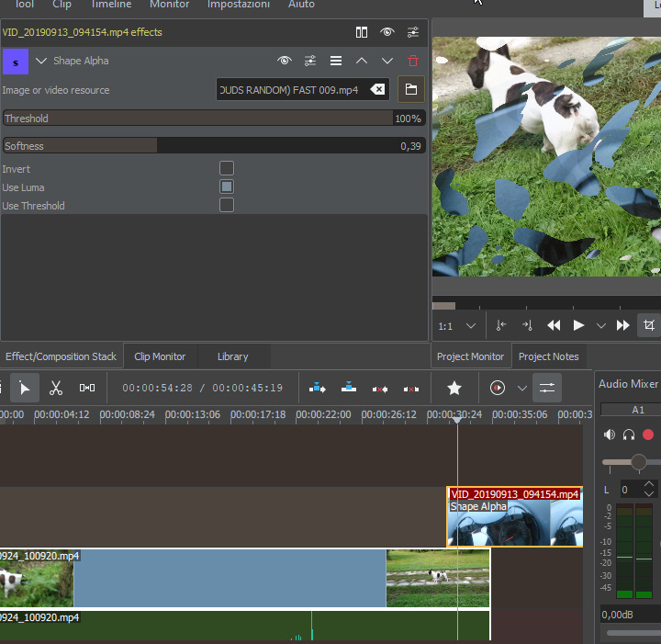The height and width of the screenshot is (644, 661).
Task: Enable the Invert checkbox
Action: 227,168
